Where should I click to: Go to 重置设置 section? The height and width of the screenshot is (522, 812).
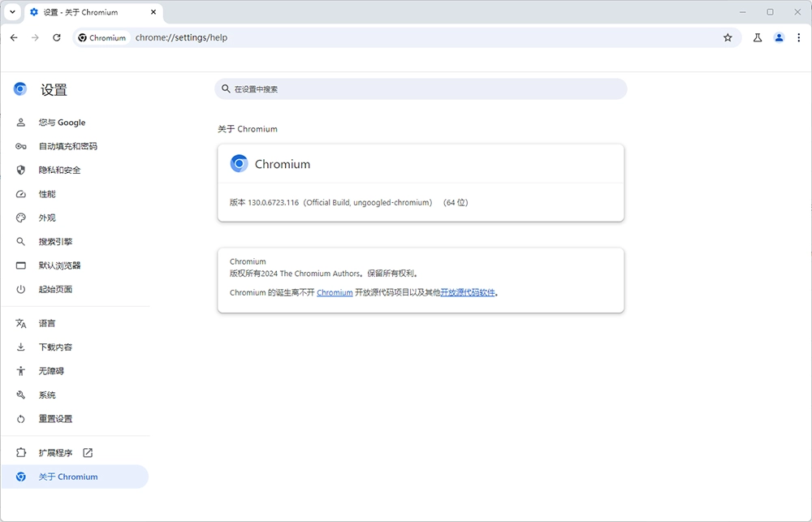(75, 419)
